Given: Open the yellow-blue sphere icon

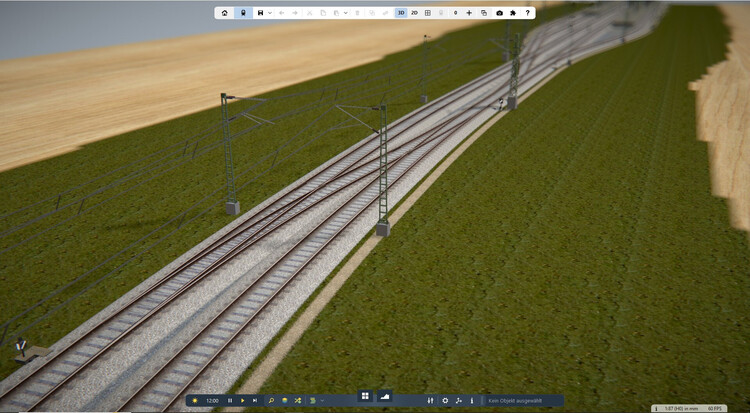Looking at the screenshot, I should point(285,401).
